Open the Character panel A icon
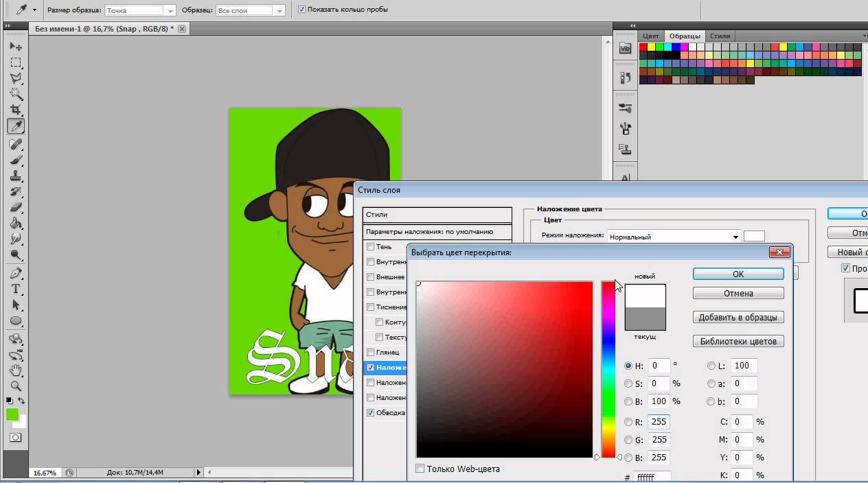Screen dimensions: 868x483 pyautogui.click(x=625, y=178)
